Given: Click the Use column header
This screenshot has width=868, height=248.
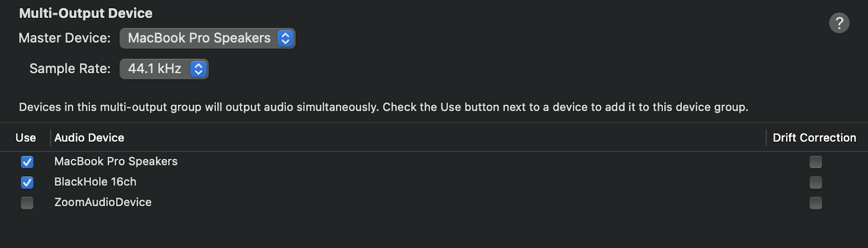Looking at the screenshot, I should pos(25,138).
